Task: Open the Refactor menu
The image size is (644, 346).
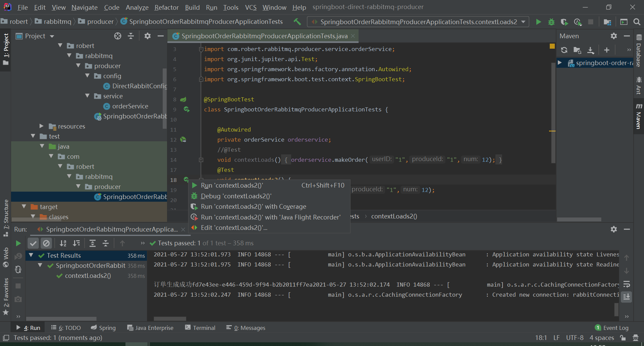Action: click(166, 7)
